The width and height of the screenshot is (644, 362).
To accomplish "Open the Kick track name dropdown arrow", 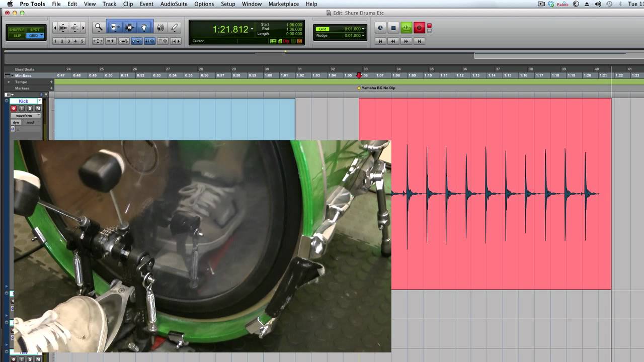I will [x=39, y=101].
